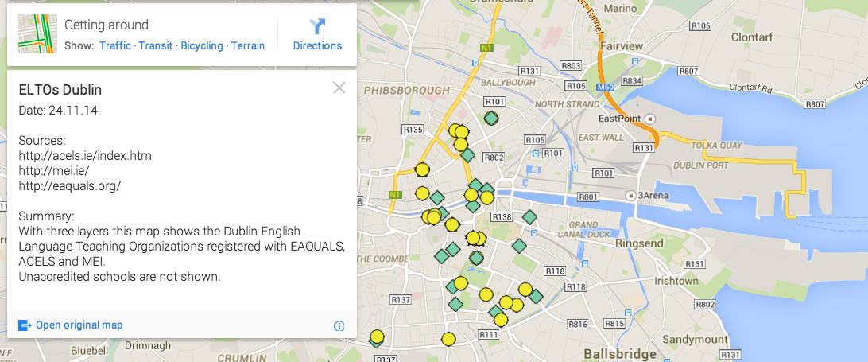868x362 pixels.
Task: Select the yellow marker left of the R111 shield
Action: tap(448, 339)
